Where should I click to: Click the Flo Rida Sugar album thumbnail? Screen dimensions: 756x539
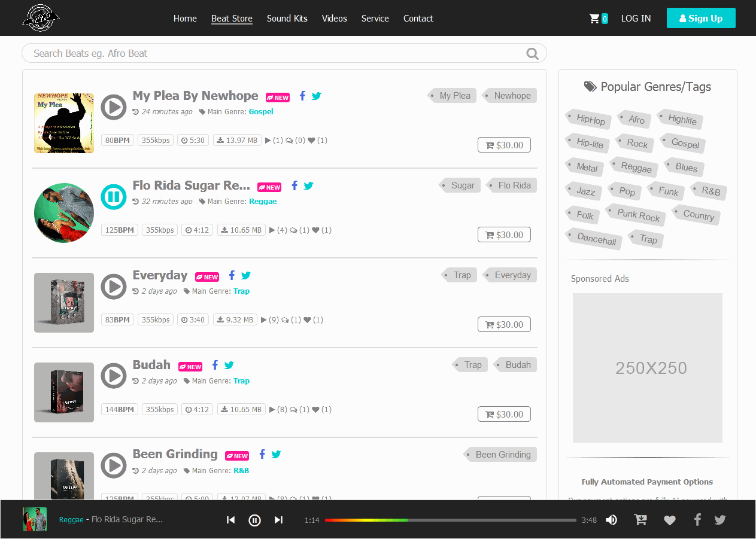click(x=63, y=212)
